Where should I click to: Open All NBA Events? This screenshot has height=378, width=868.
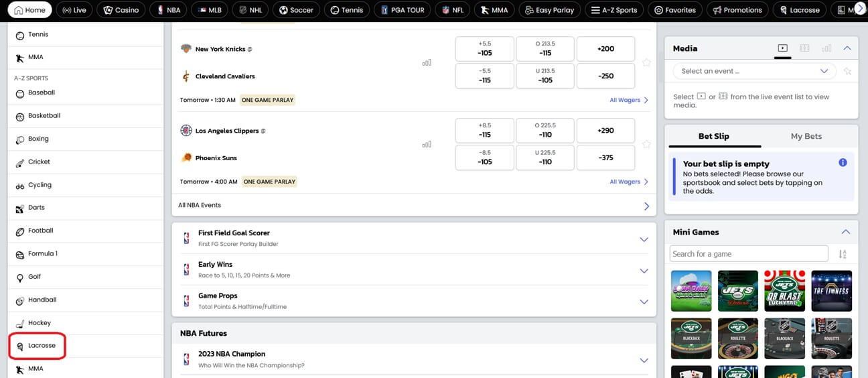(x=414, y=205)
